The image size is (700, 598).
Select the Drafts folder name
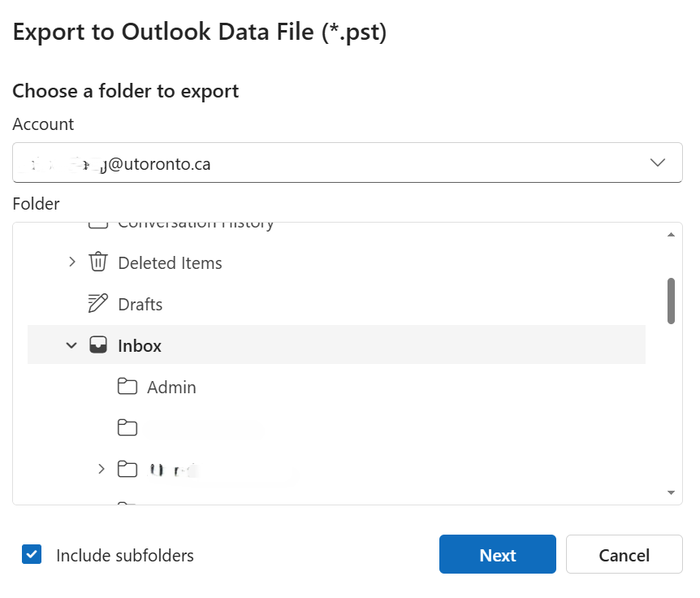pyautogui.click(x=140, y=305)
